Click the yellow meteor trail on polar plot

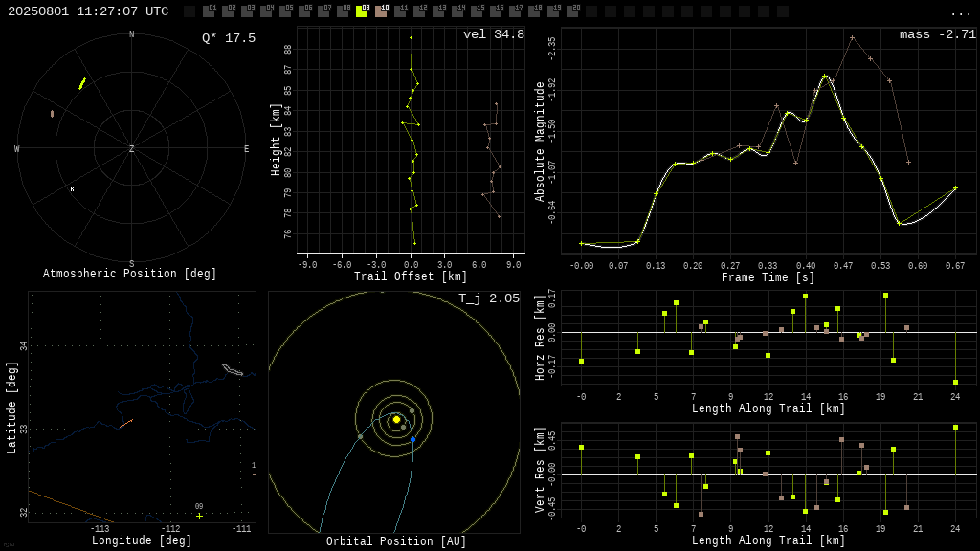82,84
